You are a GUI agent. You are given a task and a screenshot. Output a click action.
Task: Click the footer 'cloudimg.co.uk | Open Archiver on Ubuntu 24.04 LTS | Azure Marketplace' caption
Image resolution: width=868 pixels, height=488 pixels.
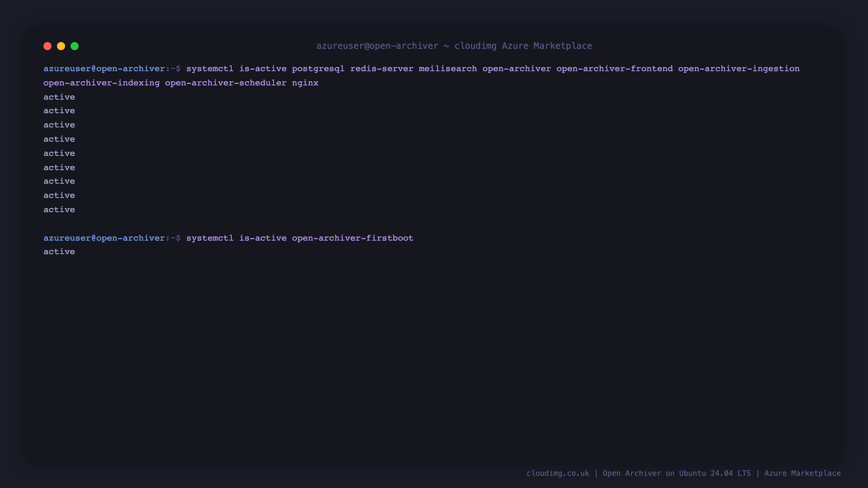(x=684, y=473)
